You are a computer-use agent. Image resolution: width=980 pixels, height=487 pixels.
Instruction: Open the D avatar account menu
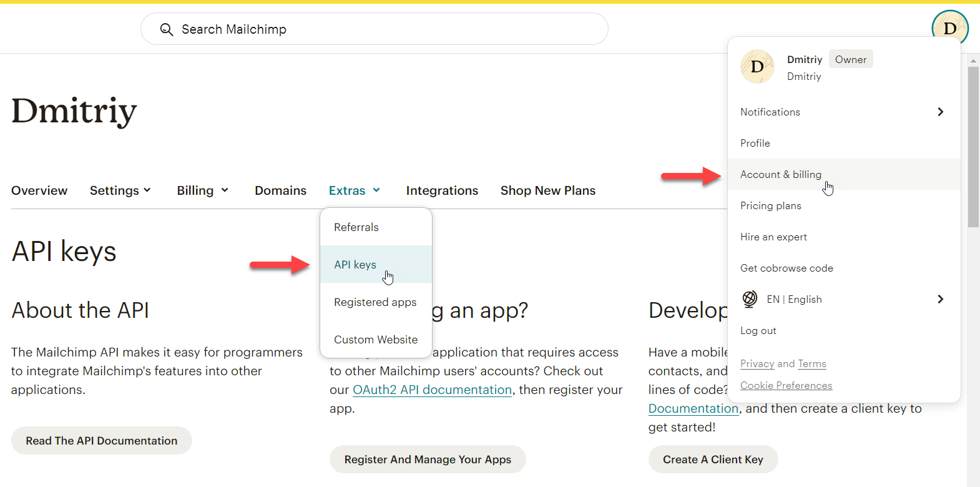(x=949, y=27)
